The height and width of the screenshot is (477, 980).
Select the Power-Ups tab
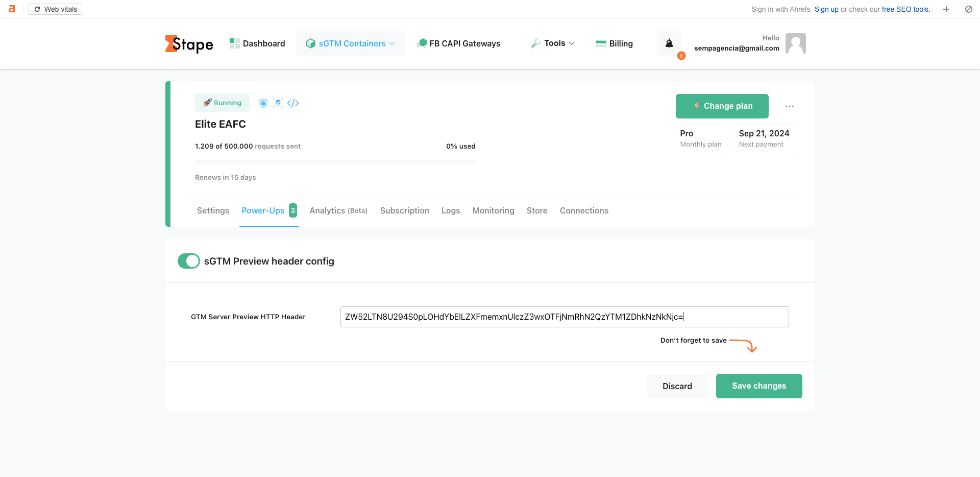[269, 210]
